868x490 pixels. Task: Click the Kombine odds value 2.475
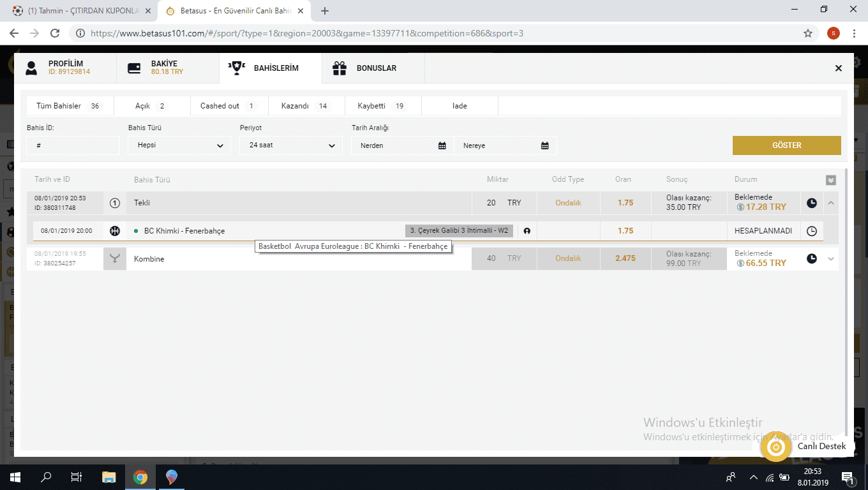[625, 258]
